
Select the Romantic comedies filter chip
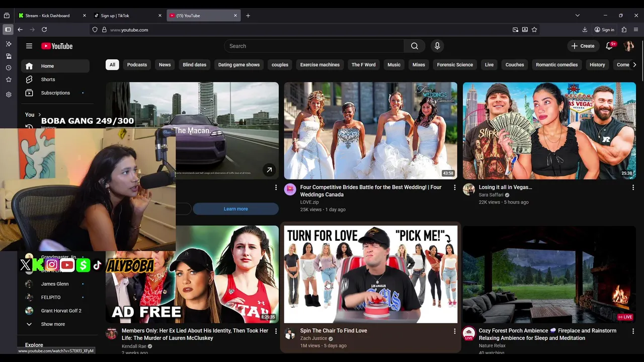tap(556, 65)
